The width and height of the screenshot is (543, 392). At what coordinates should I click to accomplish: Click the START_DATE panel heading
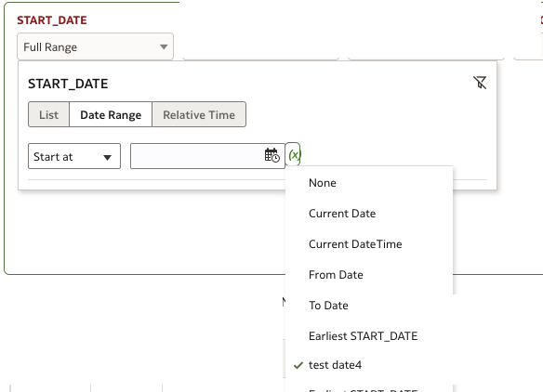pyautogui.click(x=68, y=84)
